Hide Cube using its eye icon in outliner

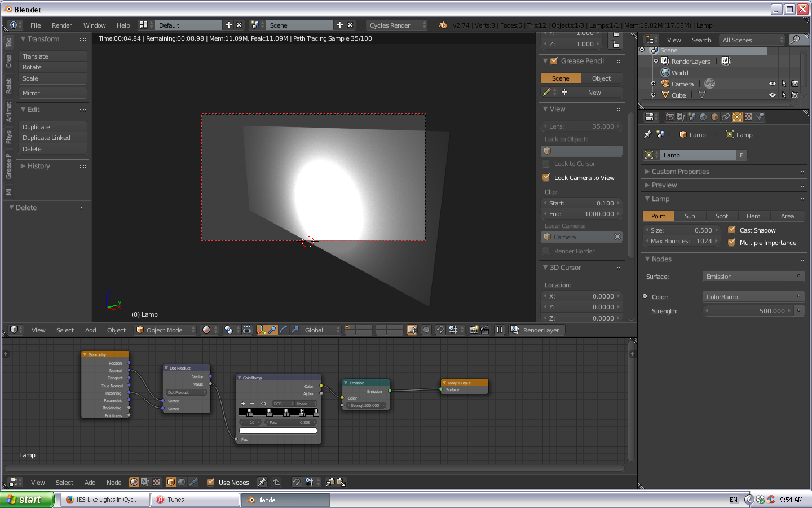coord(773,95)
